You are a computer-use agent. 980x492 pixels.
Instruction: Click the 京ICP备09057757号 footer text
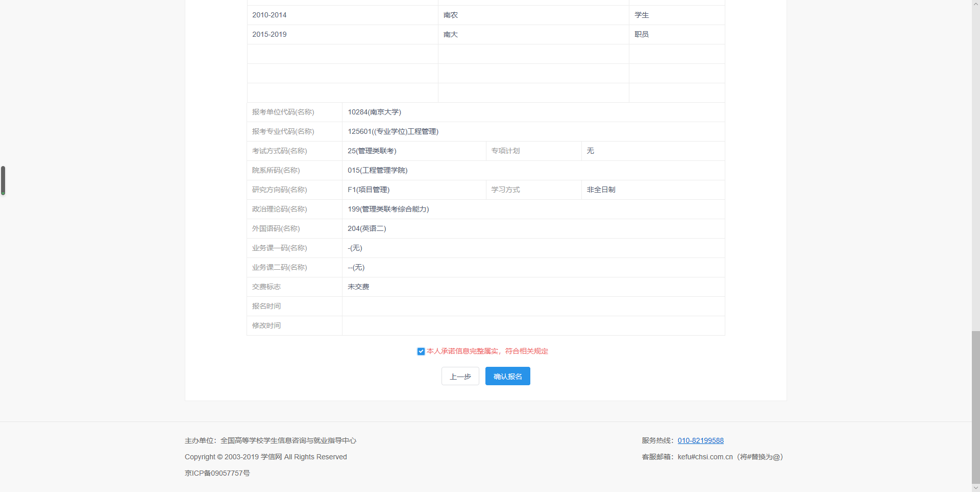pos(217,473)
